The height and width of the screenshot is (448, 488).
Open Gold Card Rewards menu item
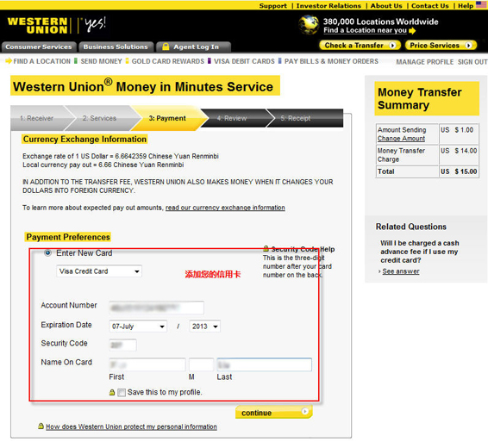[168, 61]
